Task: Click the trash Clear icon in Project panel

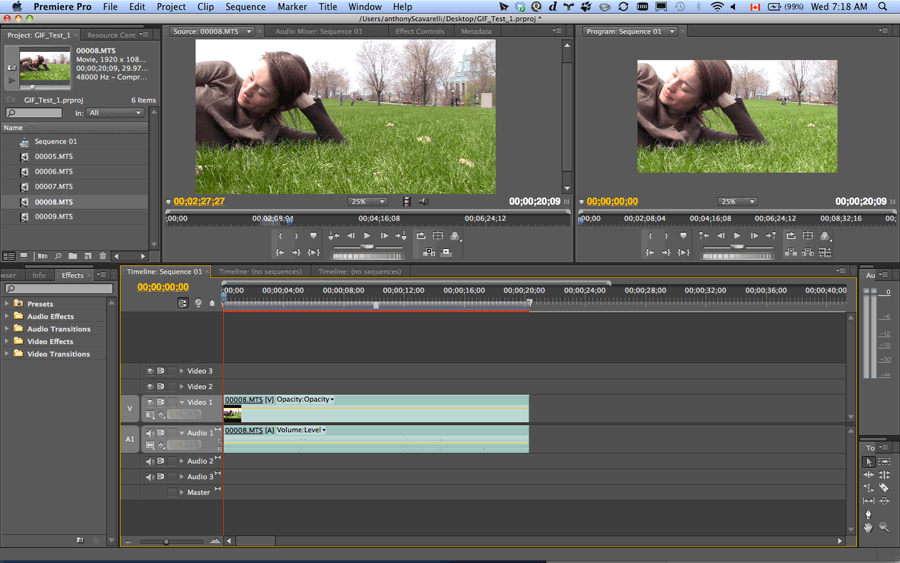Action: pos(102,257)
